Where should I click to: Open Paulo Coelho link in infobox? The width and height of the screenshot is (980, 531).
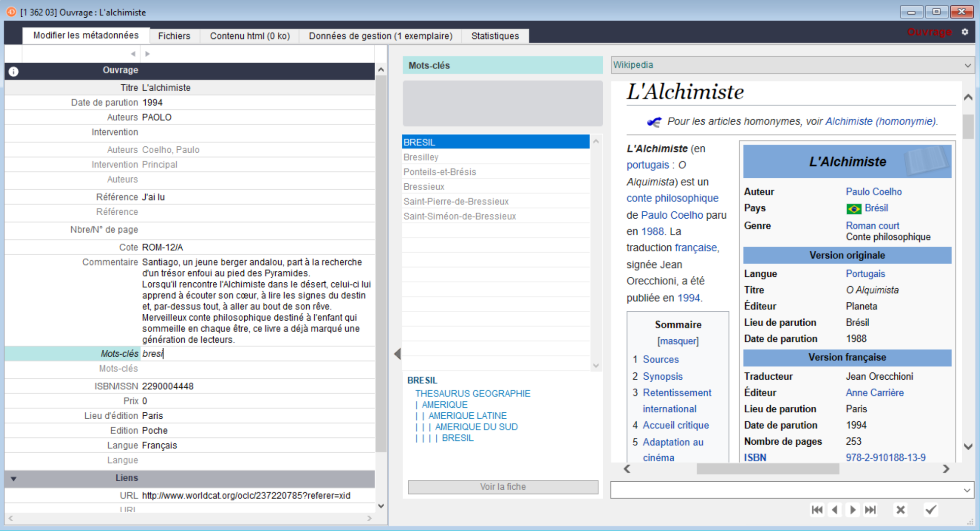pos(874,192)
